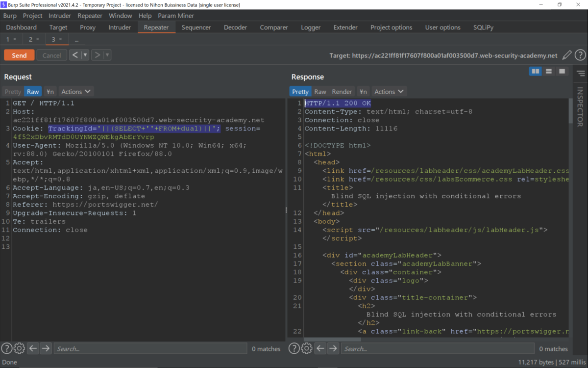Close Repeater tab 3
The height and width of the screenshot is (368, 588).
tap(61, 39)
